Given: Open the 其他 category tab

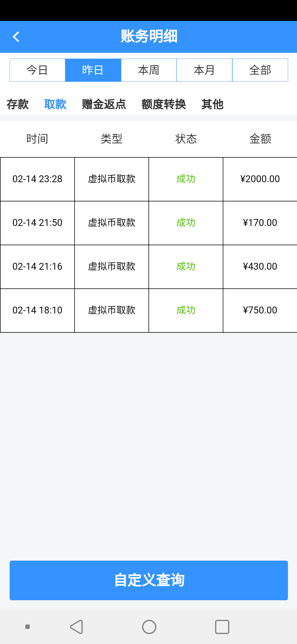Looking at the screenshot, I should [212, 104].
